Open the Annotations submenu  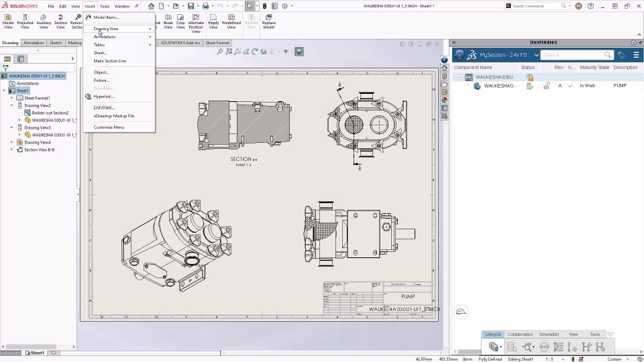click(119, 37)
